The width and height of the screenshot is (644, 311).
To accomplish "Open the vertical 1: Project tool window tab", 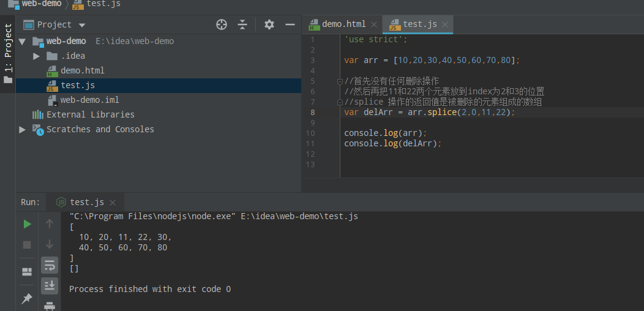I will (8, 53).
